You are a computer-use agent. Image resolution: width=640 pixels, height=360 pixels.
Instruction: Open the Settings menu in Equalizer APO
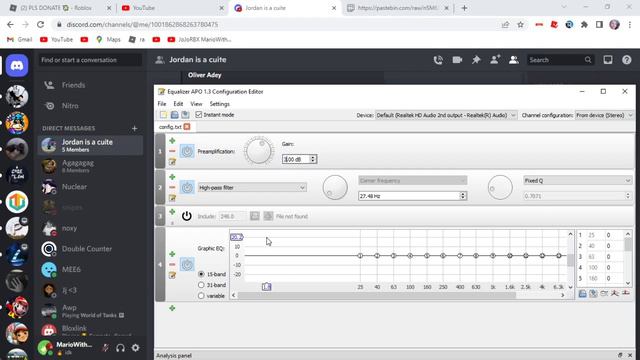coord(220,104)
